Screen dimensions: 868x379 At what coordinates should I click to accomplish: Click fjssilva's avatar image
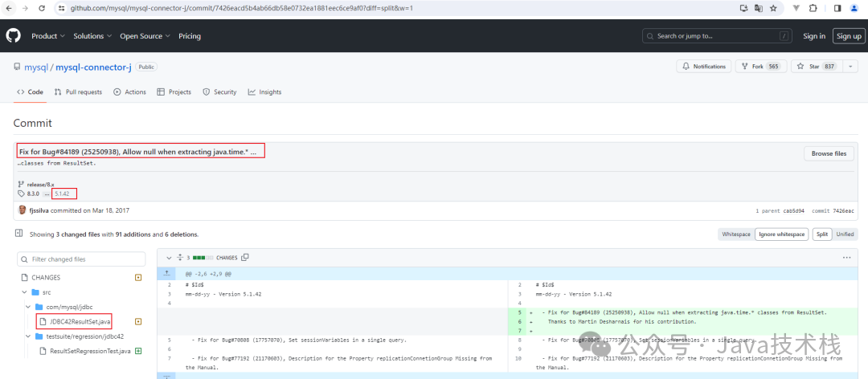pyautogui.click(x=23, y=210)
